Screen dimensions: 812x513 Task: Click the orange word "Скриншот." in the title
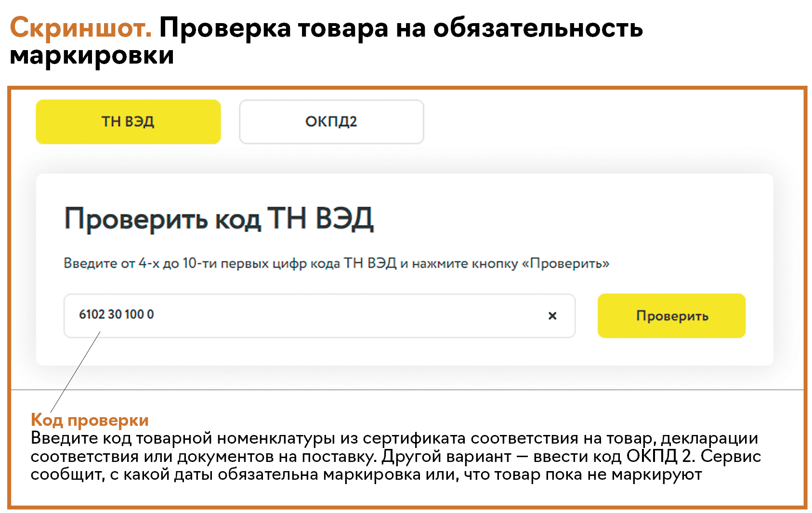80,27
